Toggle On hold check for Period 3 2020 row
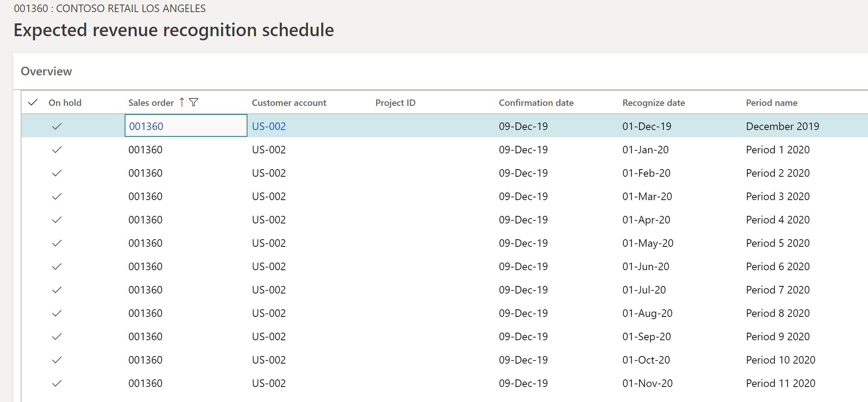This screenshot has width=868, height=402. point(56,196)
